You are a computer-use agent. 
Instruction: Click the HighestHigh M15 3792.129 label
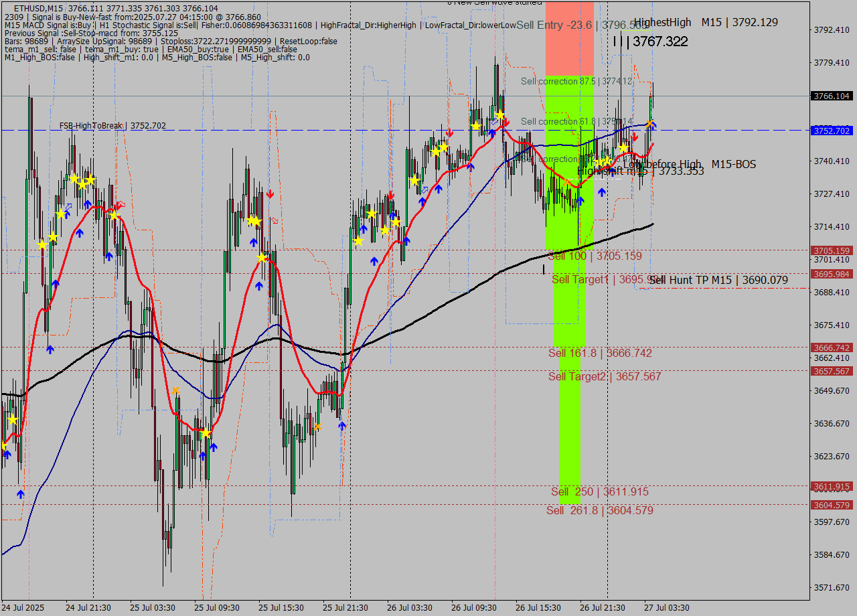(x=706, y=22)
